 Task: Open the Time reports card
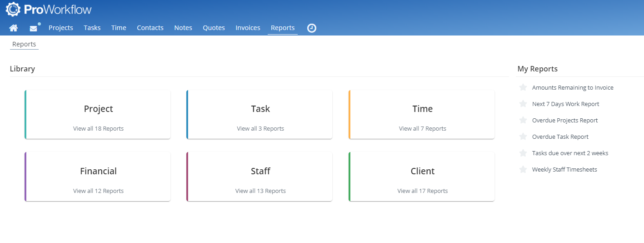(x=422, y=115)
